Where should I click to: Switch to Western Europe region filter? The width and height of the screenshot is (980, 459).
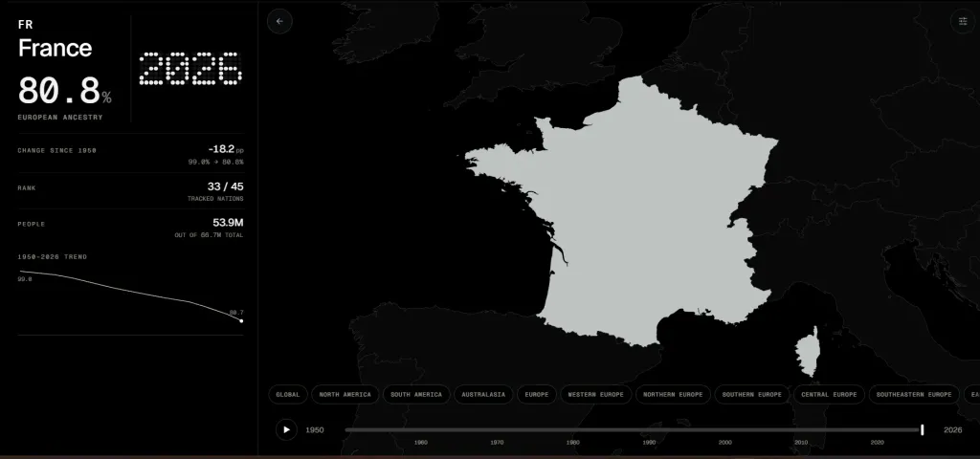click(595, 395)
